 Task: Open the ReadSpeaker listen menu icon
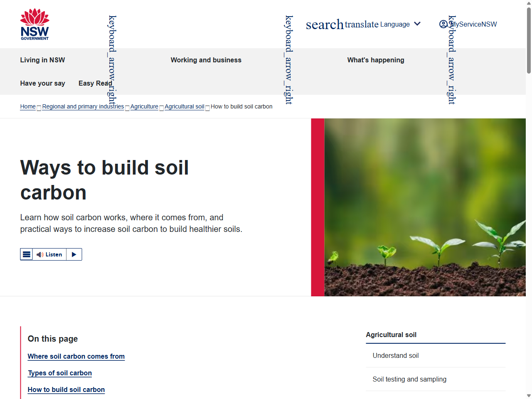click(26, 254)
